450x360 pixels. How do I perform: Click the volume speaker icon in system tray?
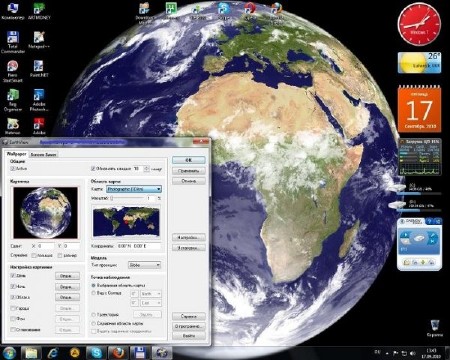click(412, 353)
